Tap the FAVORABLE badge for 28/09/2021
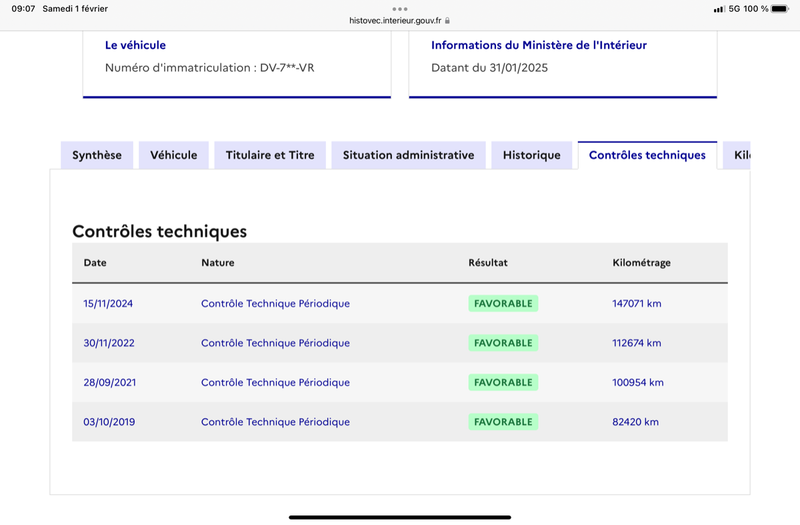The width and height of the screenshot is (800, 525). coord(503,383)
